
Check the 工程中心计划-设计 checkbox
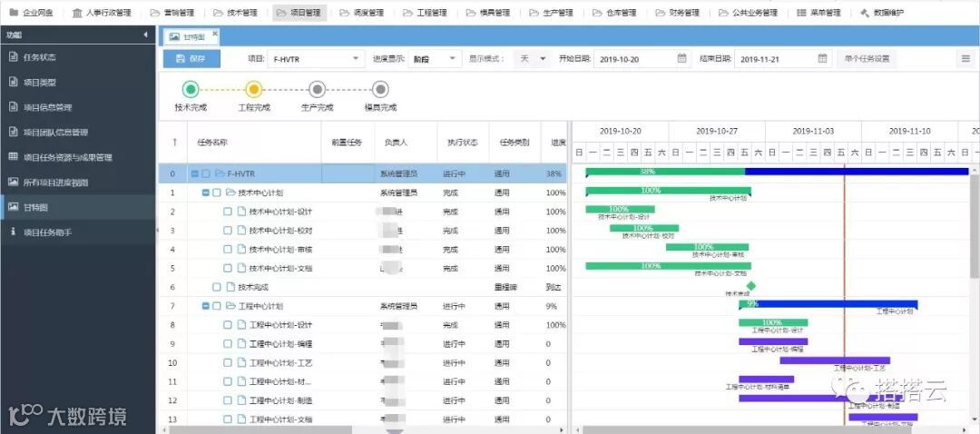coord(228,324)
